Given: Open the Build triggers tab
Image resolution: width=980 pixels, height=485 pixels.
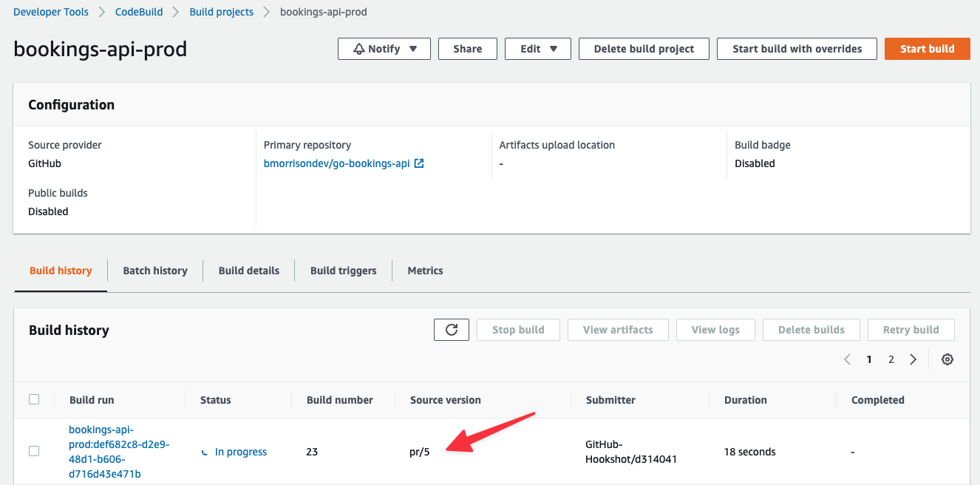Looking at the screenshot, I should (x=344, y=271).
